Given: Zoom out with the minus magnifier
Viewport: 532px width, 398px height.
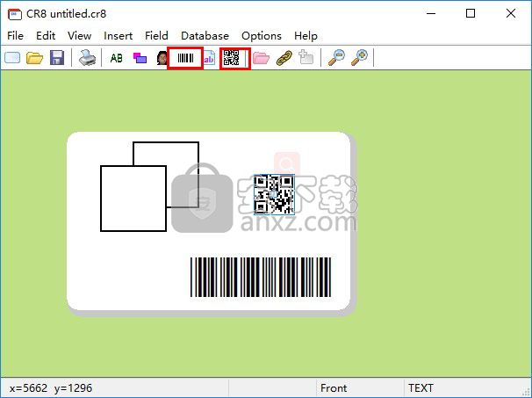Looking at the screenshot, I should pyautogui.click(x=336, y=58).
